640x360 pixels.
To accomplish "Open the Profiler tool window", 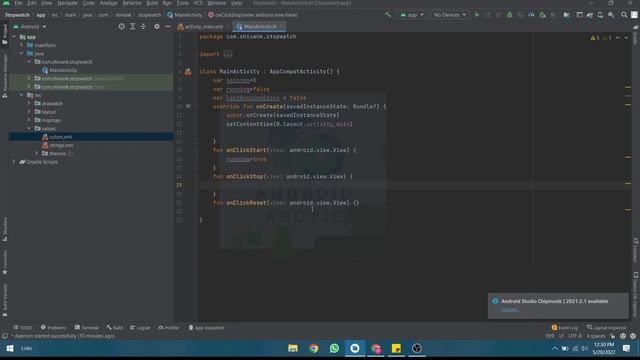I will pyautogui.click(x=169, y=327).
